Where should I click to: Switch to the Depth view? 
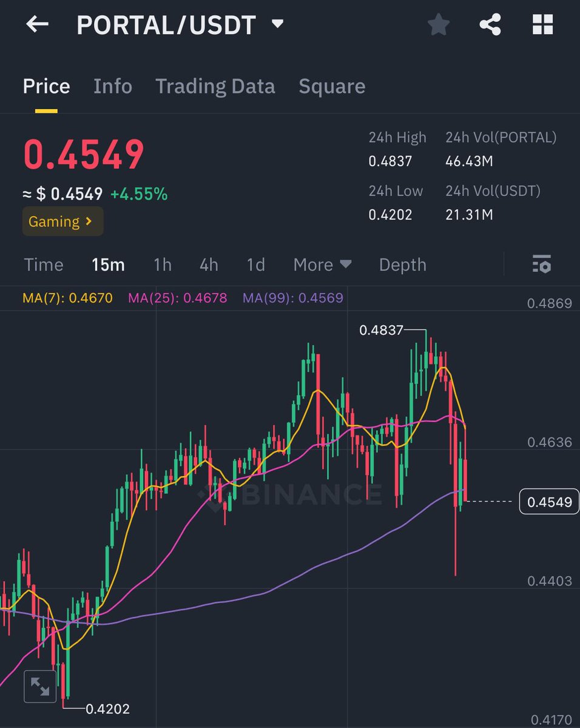pos(402,265)
